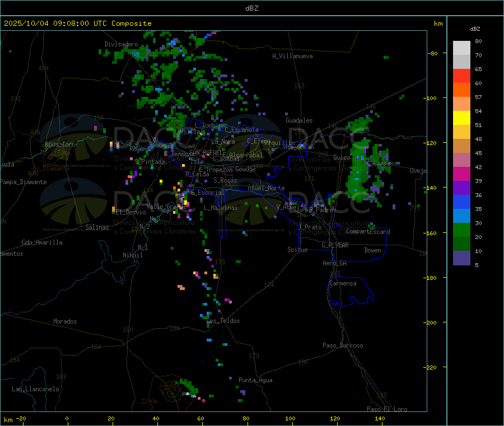The width and height of the screenshot is (504, 426).
Task: Select the red 60–65 dBZ legend swatch
Action: click(x=461, y=76)
